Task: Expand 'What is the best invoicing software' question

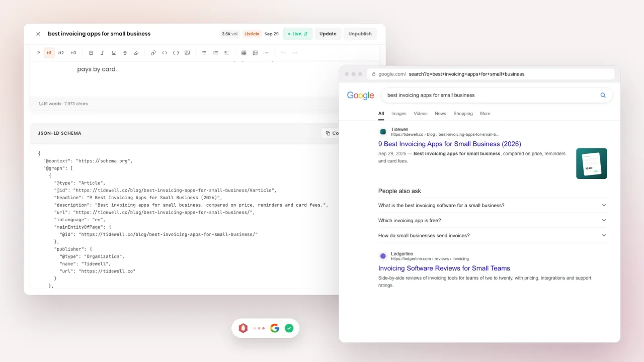Action: pos(493,205)
